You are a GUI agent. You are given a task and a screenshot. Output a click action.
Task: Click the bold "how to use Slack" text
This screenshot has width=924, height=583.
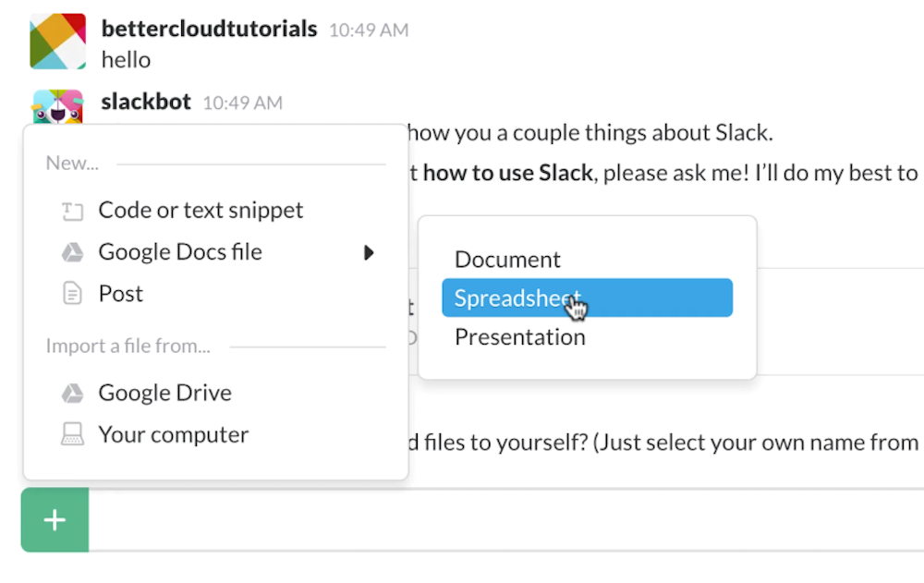coord(508,173)
